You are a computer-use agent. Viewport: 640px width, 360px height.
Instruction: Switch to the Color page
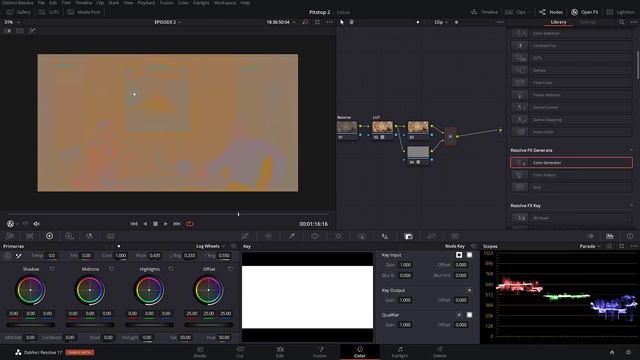tap(360, 352)
